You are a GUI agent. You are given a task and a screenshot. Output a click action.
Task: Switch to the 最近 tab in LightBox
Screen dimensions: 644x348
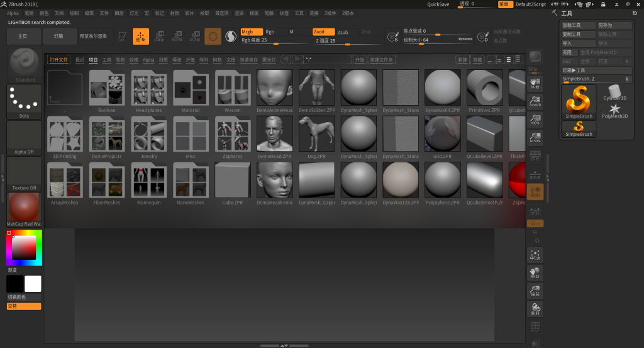click(80, 60)
